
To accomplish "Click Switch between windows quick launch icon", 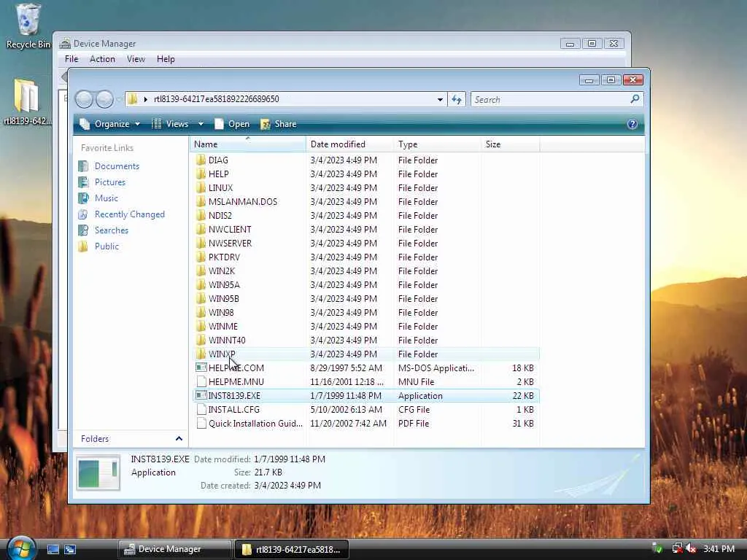I will (x=70, y=549).
